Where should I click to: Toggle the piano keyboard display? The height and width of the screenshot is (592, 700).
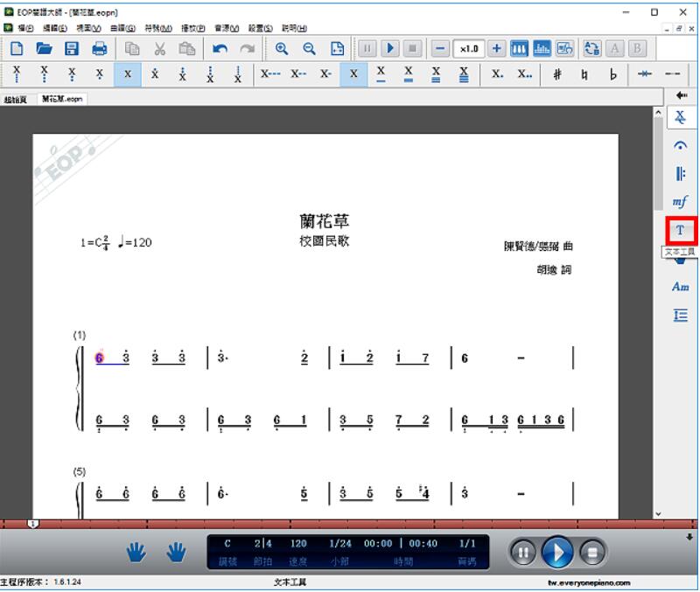click(x=519, y=48)
